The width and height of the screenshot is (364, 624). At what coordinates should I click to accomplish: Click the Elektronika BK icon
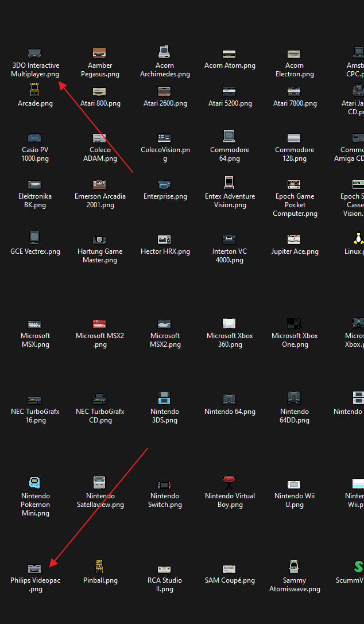tap(34, 185)
